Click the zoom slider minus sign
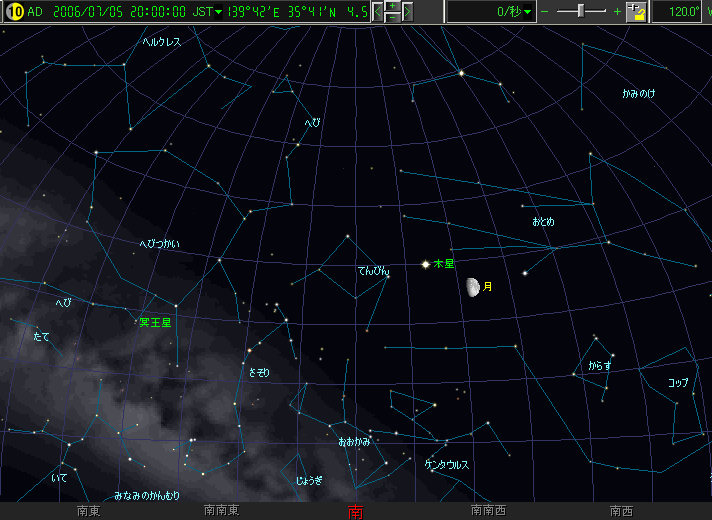This screenshot has height=520, width=712. tap(546, 12)
